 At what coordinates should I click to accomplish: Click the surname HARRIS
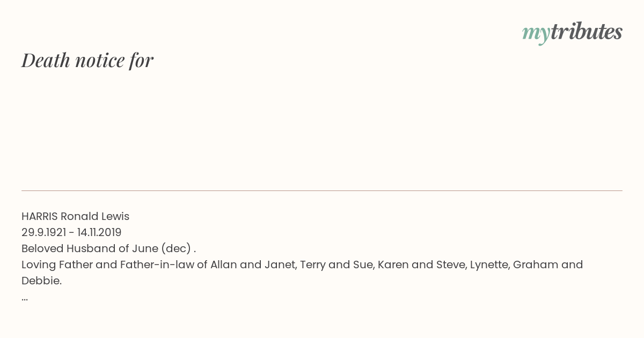[x=40, y=217]
